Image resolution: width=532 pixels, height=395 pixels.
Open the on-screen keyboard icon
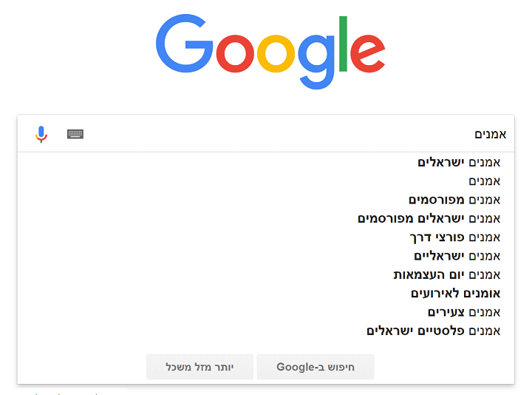[75, 134]
